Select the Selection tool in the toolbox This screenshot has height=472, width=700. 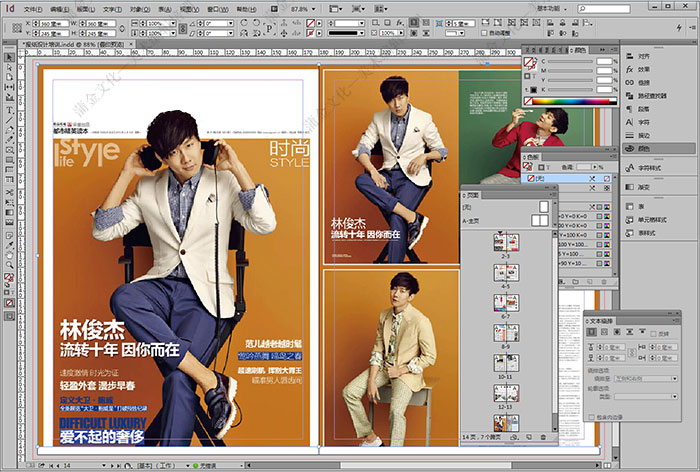[x=9, y=57]
